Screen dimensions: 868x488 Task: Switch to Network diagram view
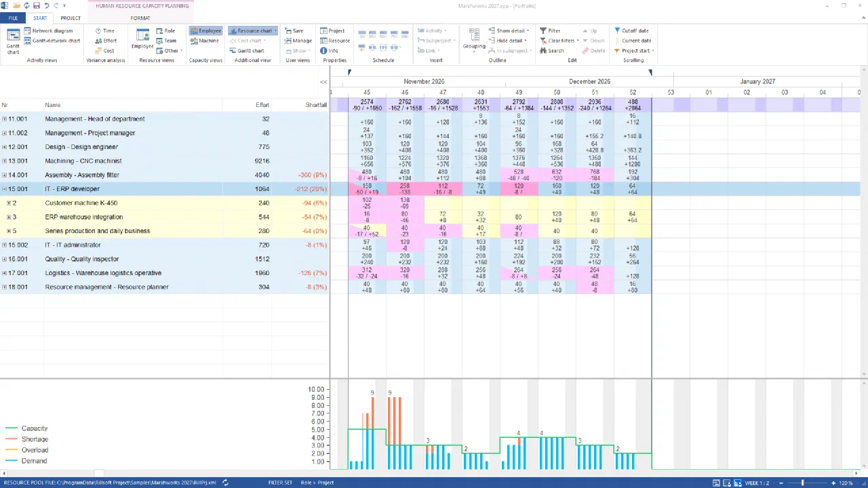(47, 30)
